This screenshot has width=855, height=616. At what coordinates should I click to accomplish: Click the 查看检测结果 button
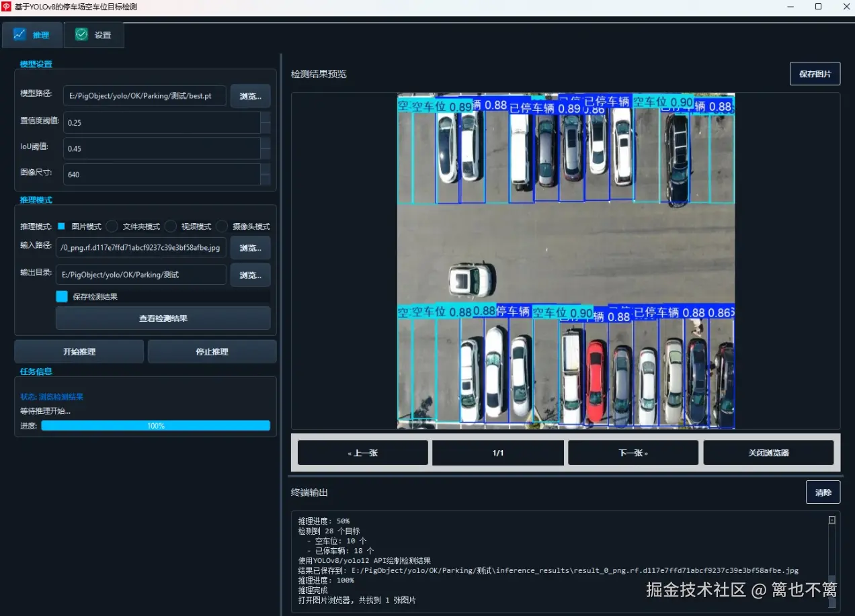tap(163, 318)
